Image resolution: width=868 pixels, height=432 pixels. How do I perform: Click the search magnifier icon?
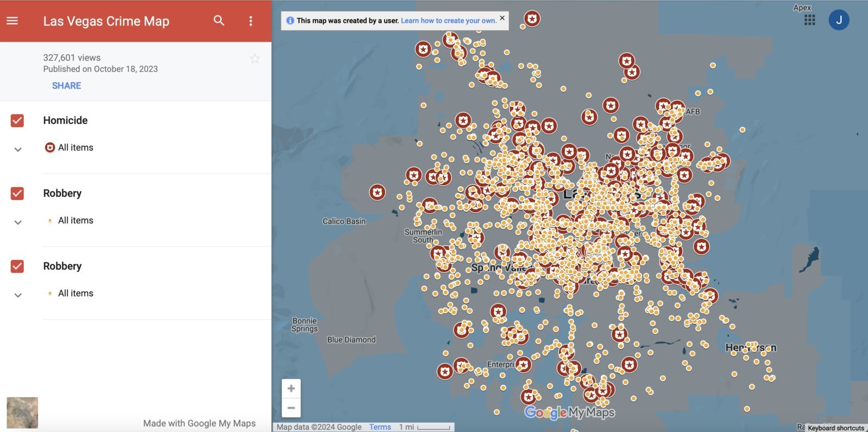(x=219, y=21)
